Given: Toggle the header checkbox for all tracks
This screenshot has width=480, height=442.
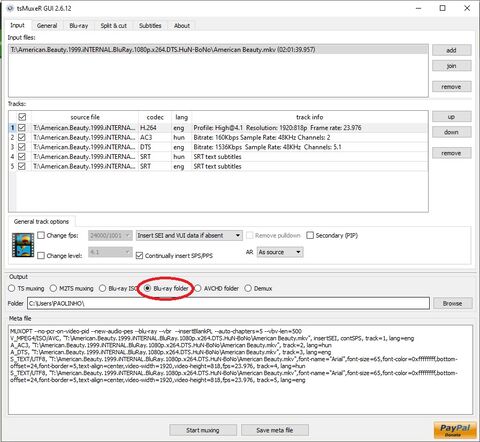Looking at the screenshot, I should (x=22, y=117).
